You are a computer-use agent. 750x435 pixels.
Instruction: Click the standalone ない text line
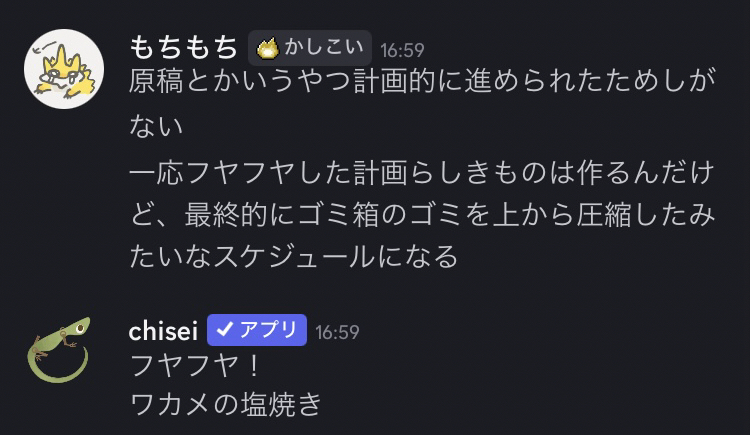click(x=156, y=127)
